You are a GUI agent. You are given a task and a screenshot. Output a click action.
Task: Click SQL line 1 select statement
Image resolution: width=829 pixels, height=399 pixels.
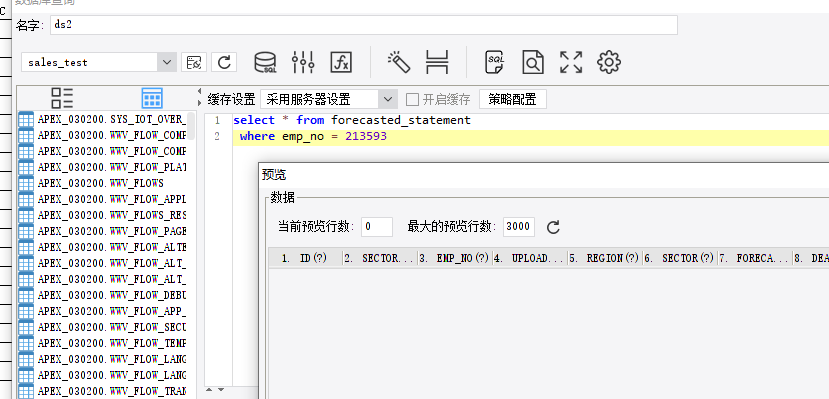point(352,120)
